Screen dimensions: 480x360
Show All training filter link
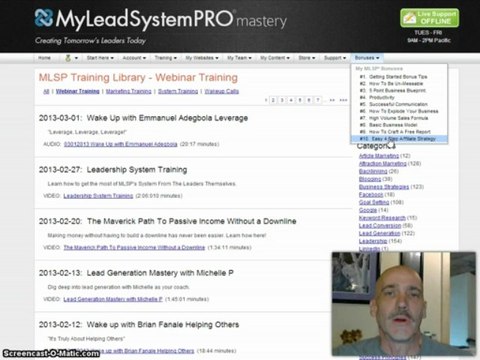point(46,91)
